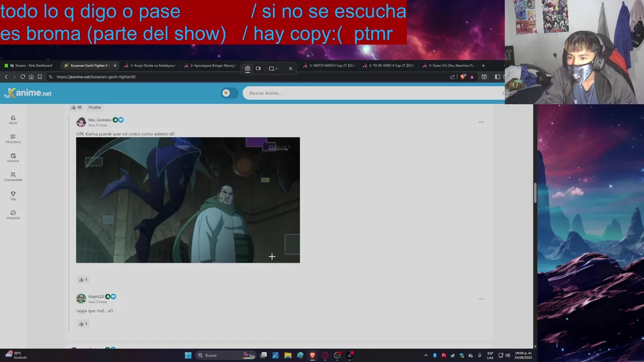Toggle the light/dark theme switch
The image size is (644, 362).
[x=229, y=93]
